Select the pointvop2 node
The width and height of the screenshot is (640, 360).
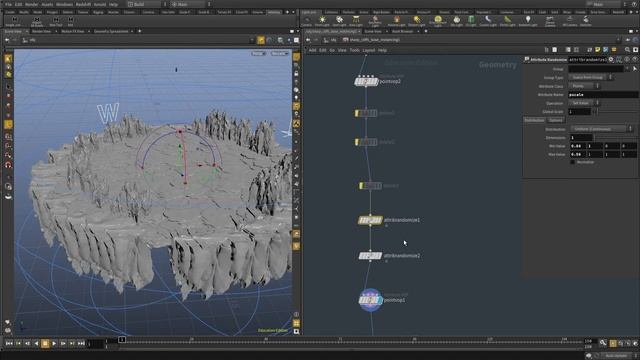366,81
